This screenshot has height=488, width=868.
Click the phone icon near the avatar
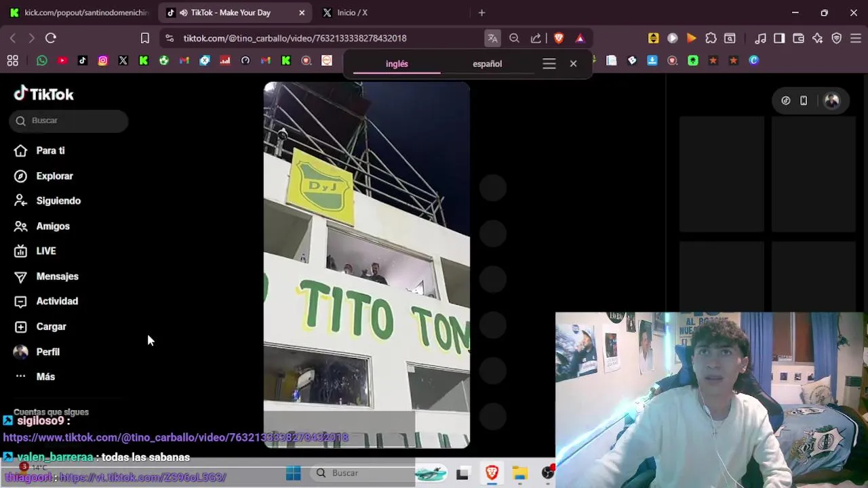point(804,100)
